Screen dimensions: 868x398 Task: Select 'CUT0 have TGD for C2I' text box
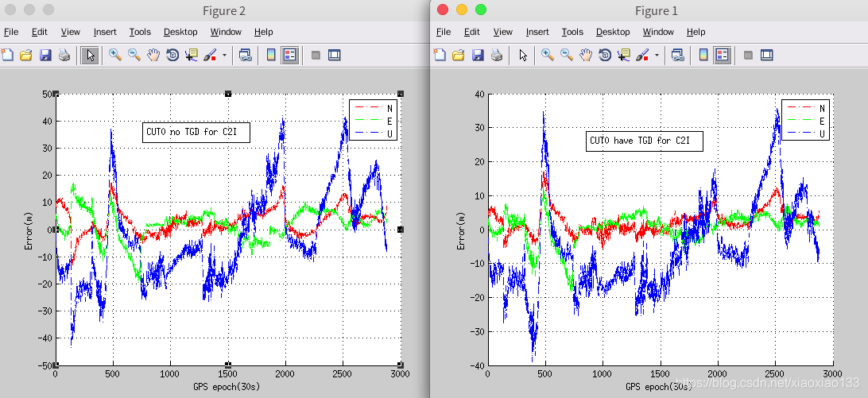(645, 141)
